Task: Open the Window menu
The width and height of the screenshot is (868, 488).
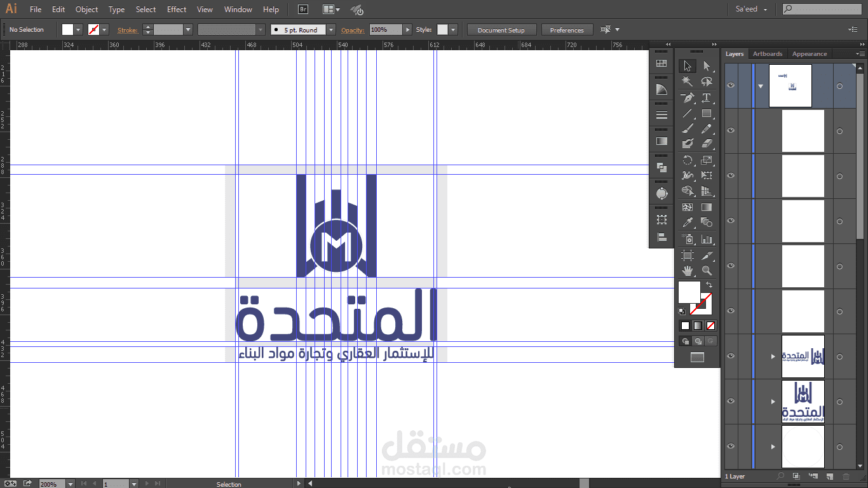Action: (x=238, y=9)
